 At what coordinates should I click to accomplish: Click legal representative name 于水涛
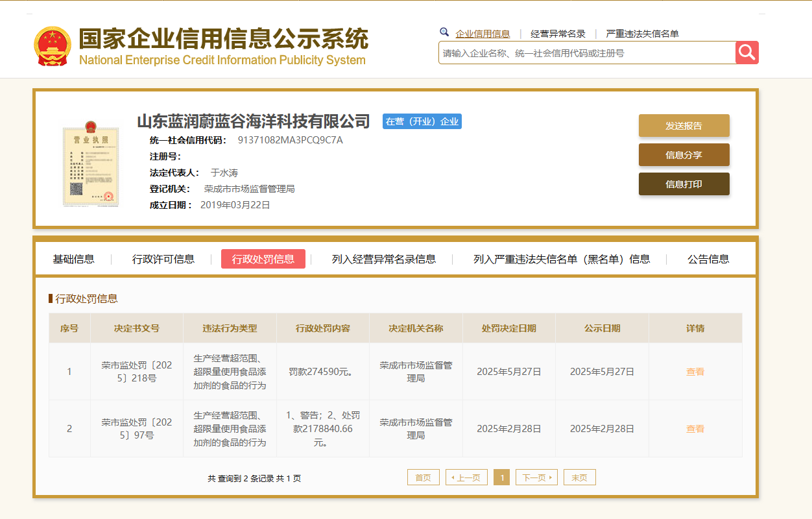point(224,173)
